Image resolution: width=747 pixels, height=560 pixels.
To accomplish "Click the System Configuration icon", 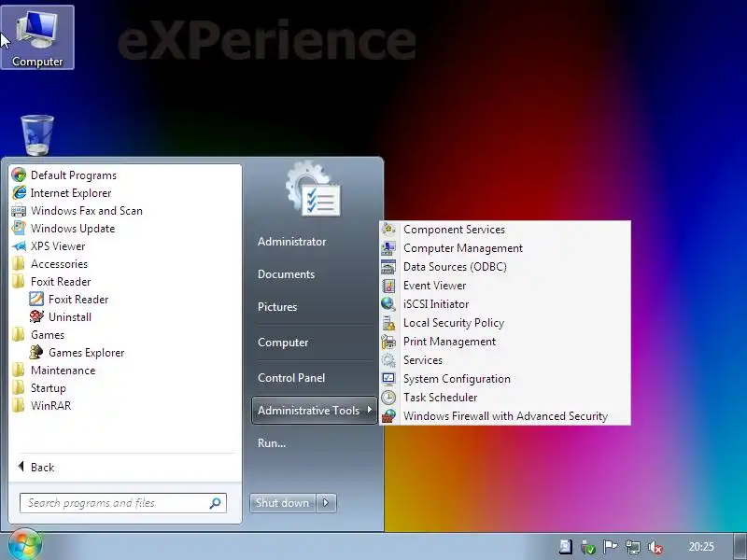I will click(388, 379).
